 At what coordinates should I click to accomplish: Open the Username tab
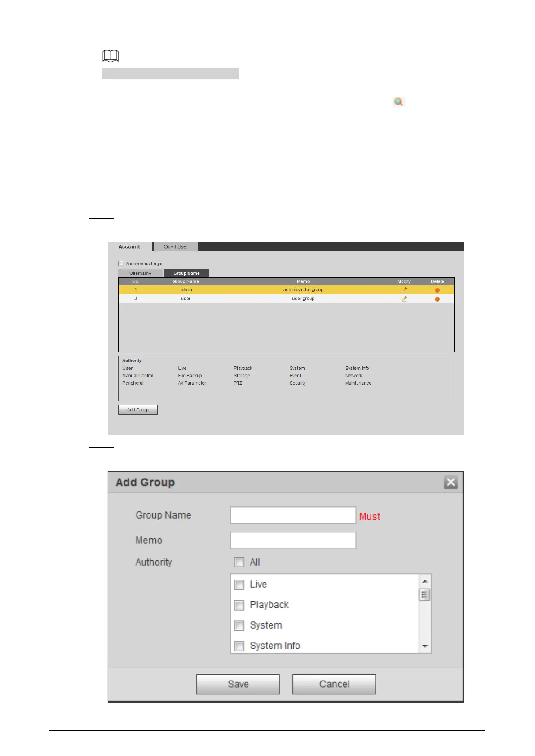pos(140,273)
